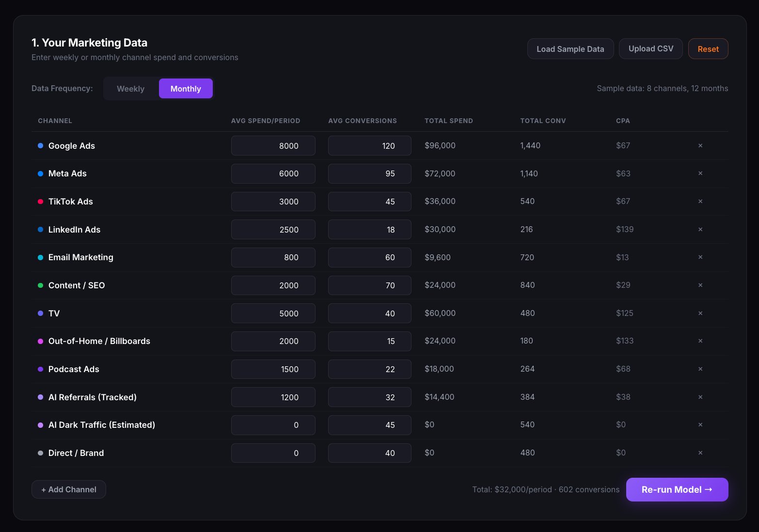The width and height of the screenshot is (759, 532).
Task: Click the "AI Dark Traffic (Estimated)" channel name
Action: [102, 425]
